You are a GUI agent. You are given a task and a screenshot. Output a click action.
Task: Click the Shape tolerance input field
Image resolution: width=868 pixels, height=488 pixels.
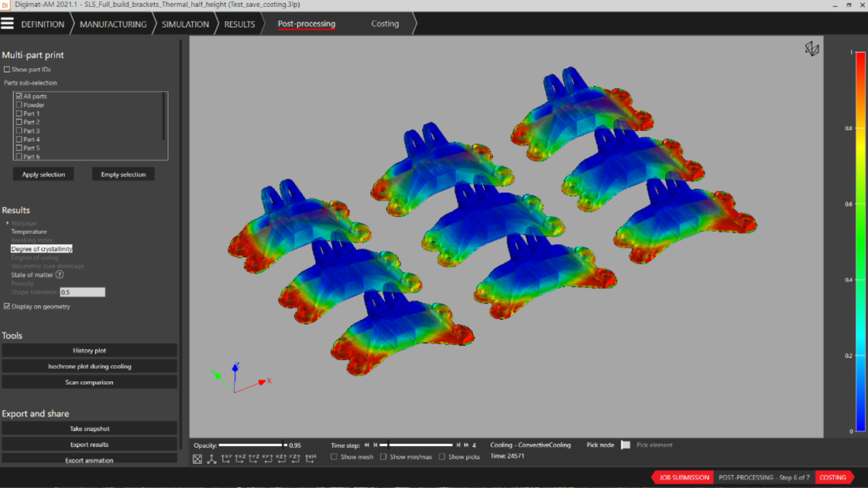click(82, 293)
